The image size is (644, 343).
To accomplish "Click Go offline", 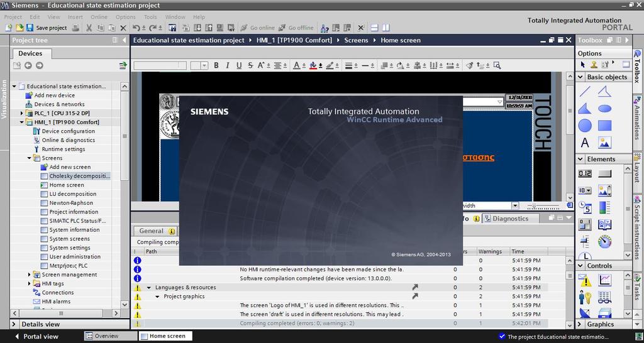I will point(296,28).
